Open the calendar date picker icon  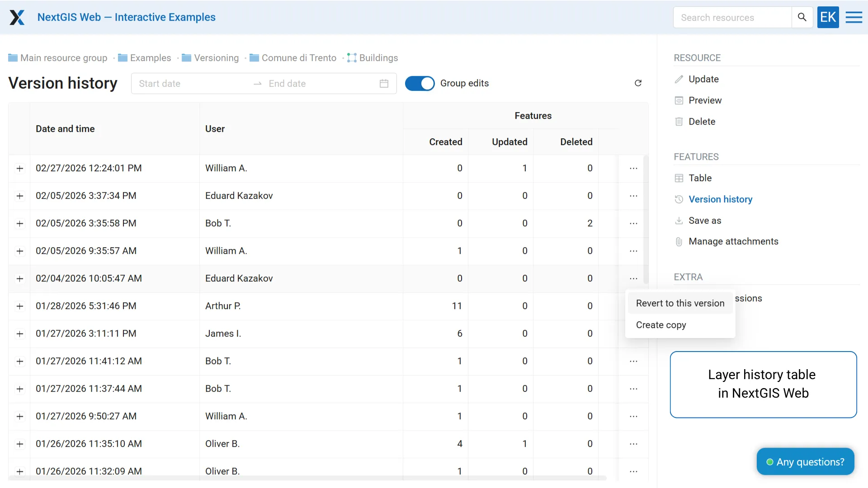coord(384,84)
